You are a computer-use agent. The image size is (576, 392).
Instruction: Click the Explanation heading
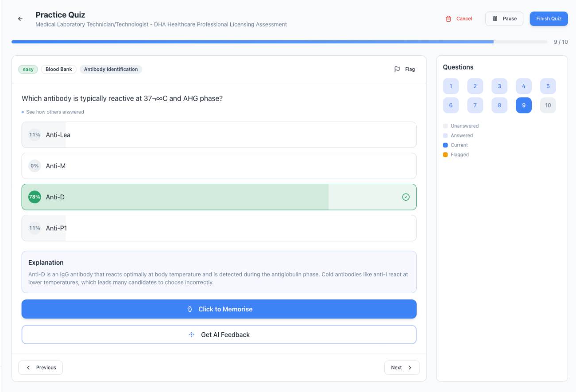[46, 263]
